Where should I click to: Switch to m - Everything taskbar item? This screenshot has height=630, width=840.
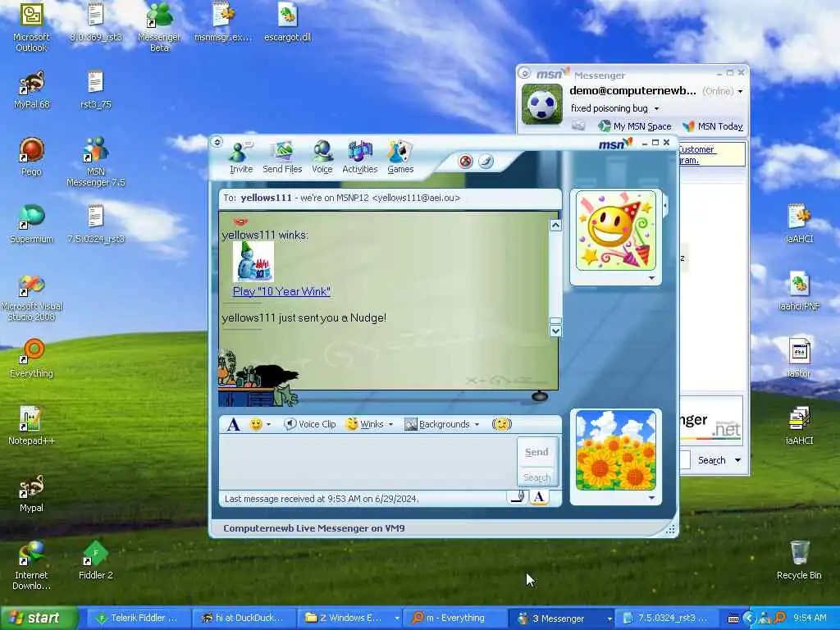(454, 619)
